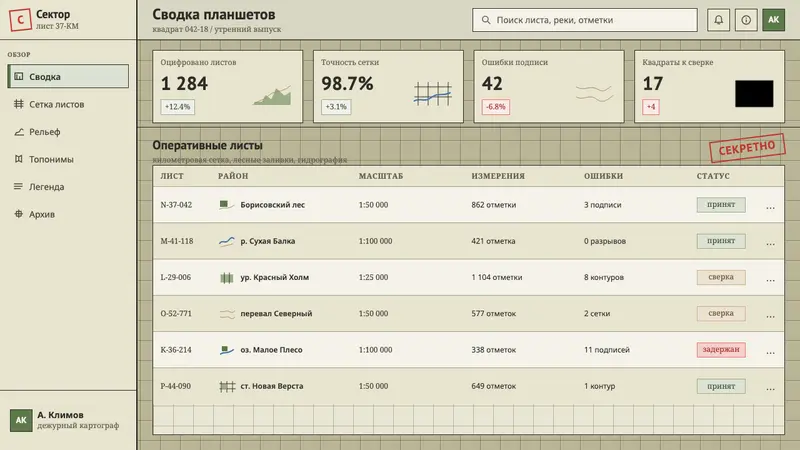This screenshot has width=800, height=450.
Task: Sort by РАЙОН column header
Action: (x=233, y=176)
